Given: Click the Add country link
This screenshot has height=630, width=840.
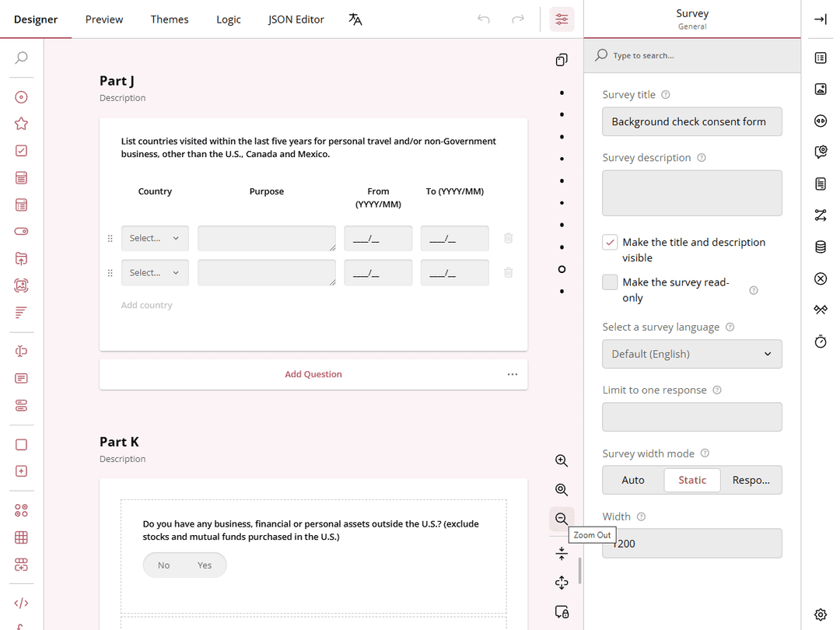Looking at the screenshot, I should [147, 305].
